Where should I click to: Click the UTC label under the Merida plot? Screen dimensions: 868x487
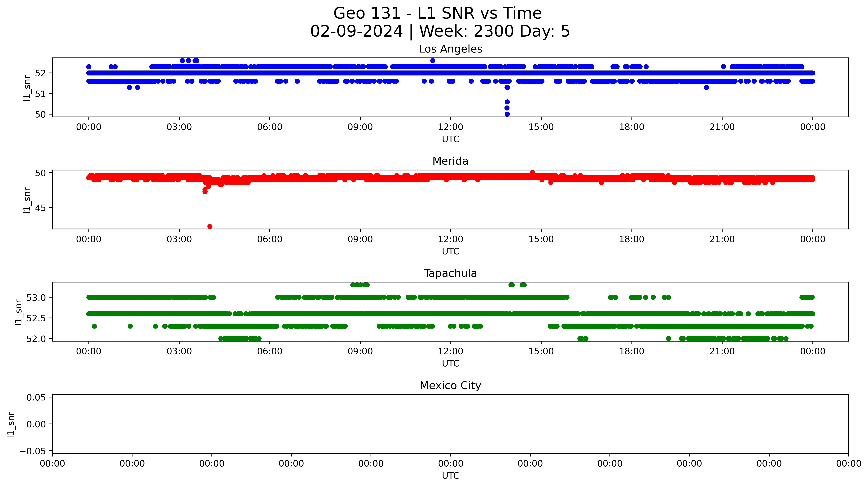click(x=451, y=251)
